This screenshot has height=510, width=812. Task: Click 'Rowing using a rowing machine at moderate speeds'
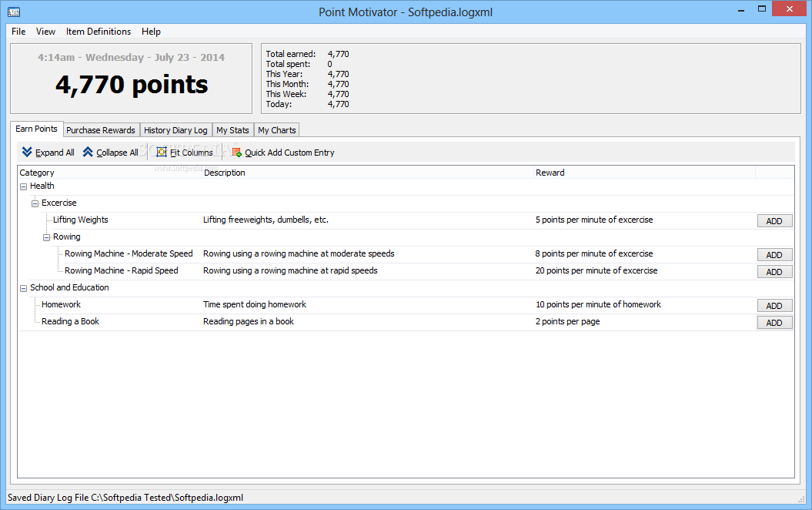[x=299, y=253]
